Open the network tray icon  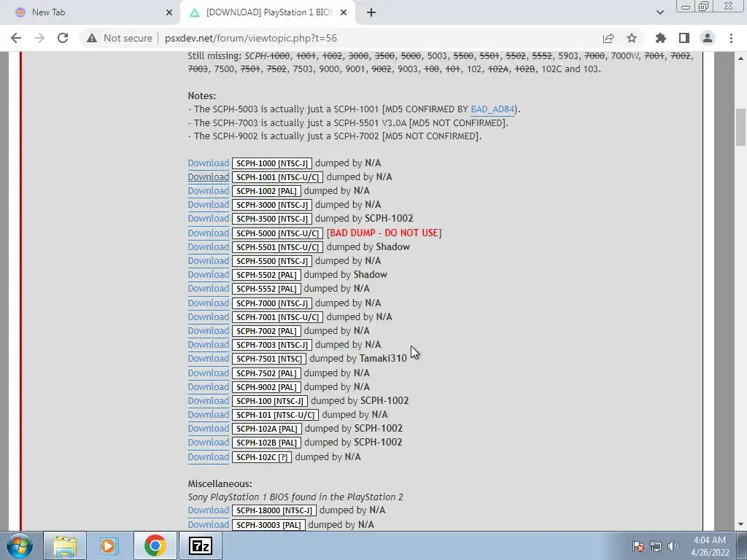[x=656, y=546]
